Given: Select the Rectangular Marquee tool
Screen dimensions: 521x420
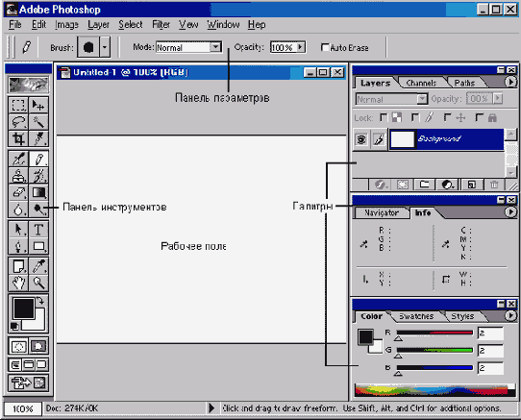Looking at the screenshot, I should tap(18, 106).
